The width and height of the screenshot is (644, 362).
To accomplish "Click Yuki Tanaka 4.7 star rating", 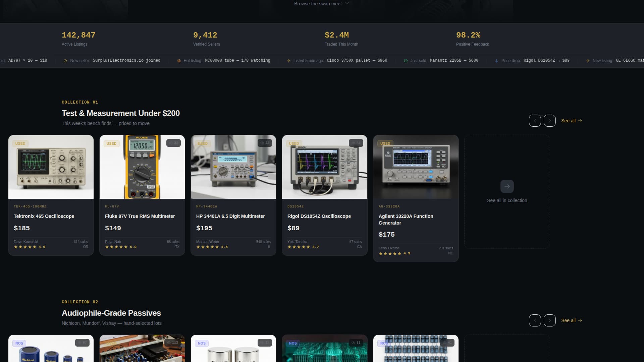I will point(303,247).
